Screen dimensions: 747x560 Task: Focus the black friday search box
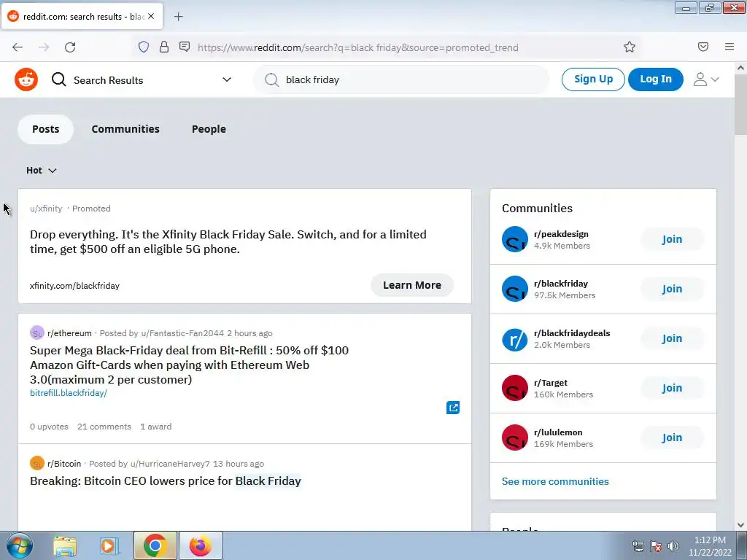[x=401, y=79]
